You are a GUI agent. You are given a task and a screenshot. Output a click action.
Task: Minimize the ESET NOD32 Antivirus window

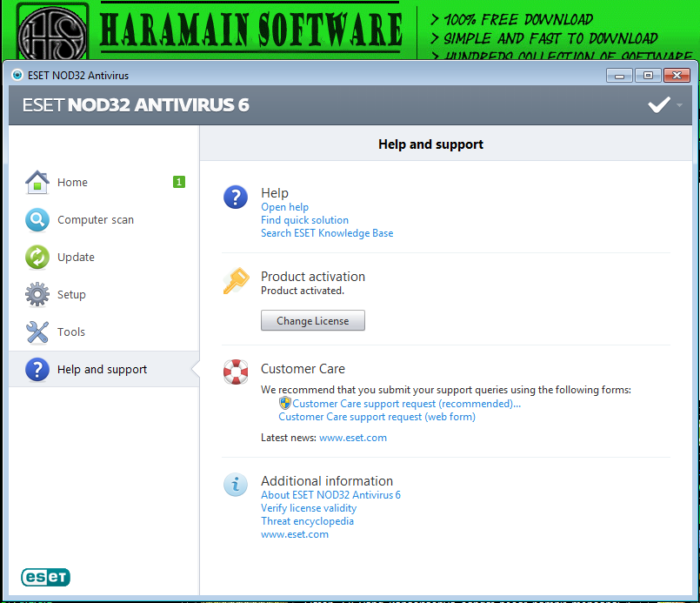point(619,76)
